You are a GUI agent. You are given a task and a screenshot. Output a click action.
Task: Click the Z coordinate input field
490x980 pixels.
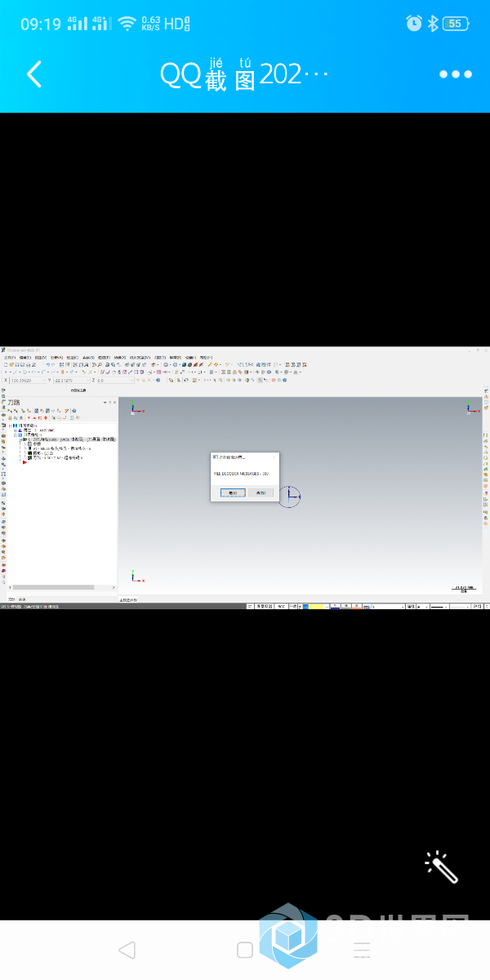point(115,381)
